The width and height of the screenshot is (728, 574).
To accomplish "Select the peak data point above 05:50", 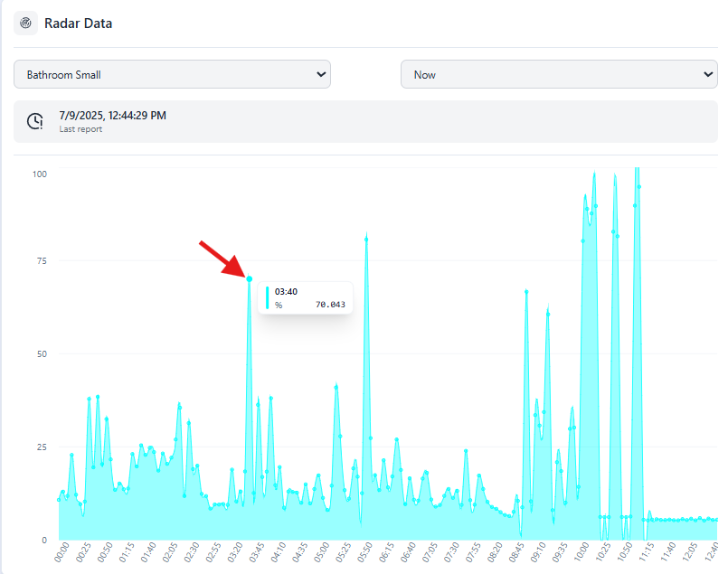I will tap(366, 239).
